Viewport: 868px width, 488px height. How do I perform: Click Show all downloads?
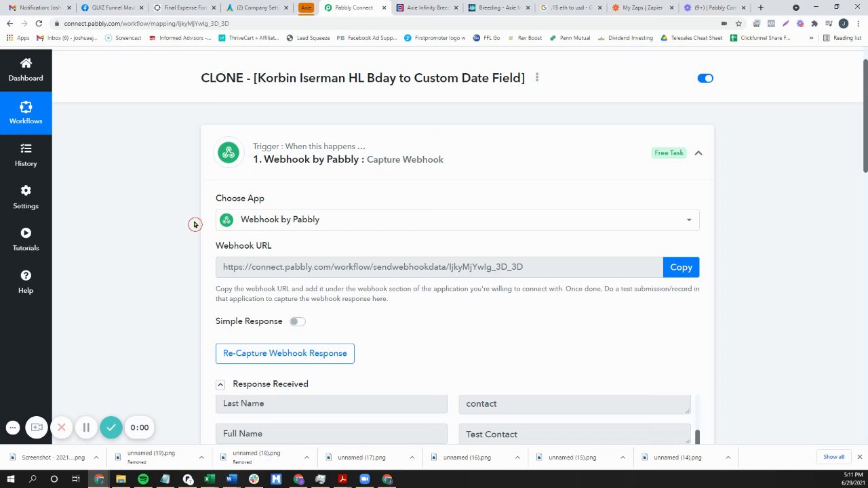[834, 457]
